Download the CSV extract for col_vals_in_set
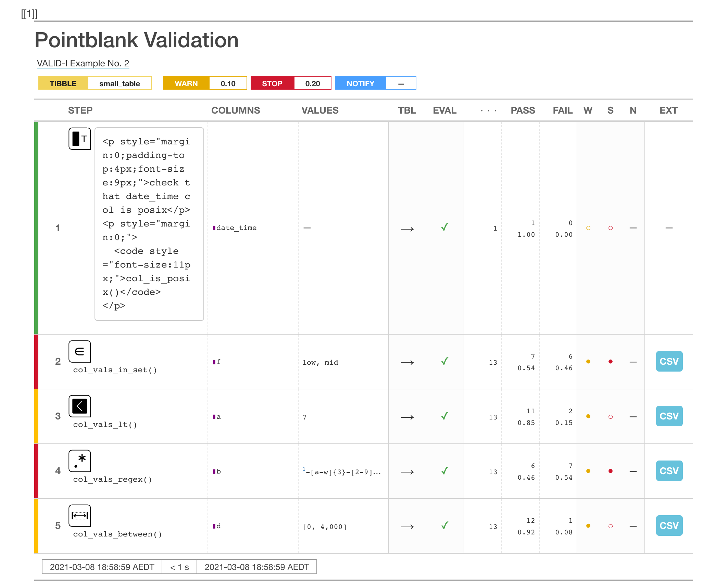Screen dimensions: 728x583 [x=669, y=361]
